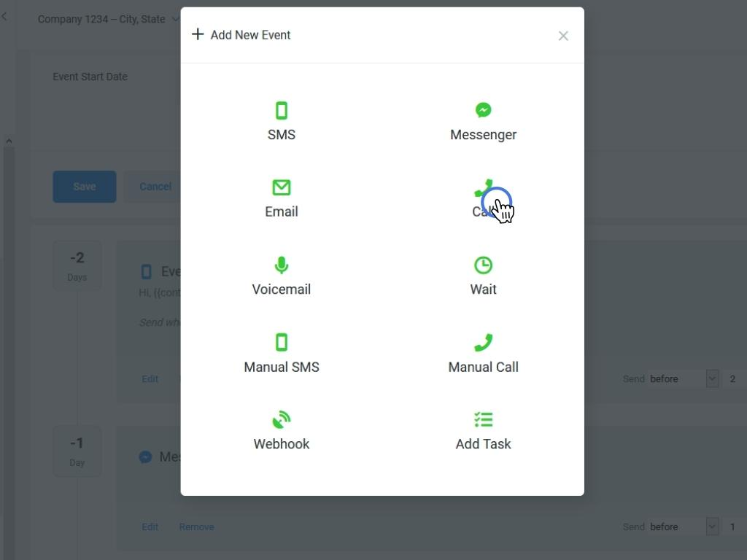The image size is (747, 560).
Task: Click Edit on the -1 Day event
Action: coord(150,527)
